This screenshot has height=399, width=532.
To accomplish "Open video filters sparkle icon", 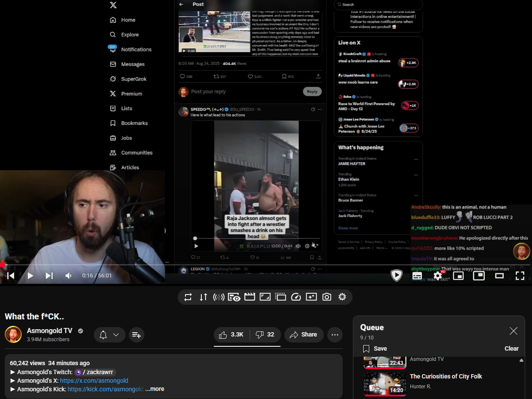I will click(x=311, y=297).
